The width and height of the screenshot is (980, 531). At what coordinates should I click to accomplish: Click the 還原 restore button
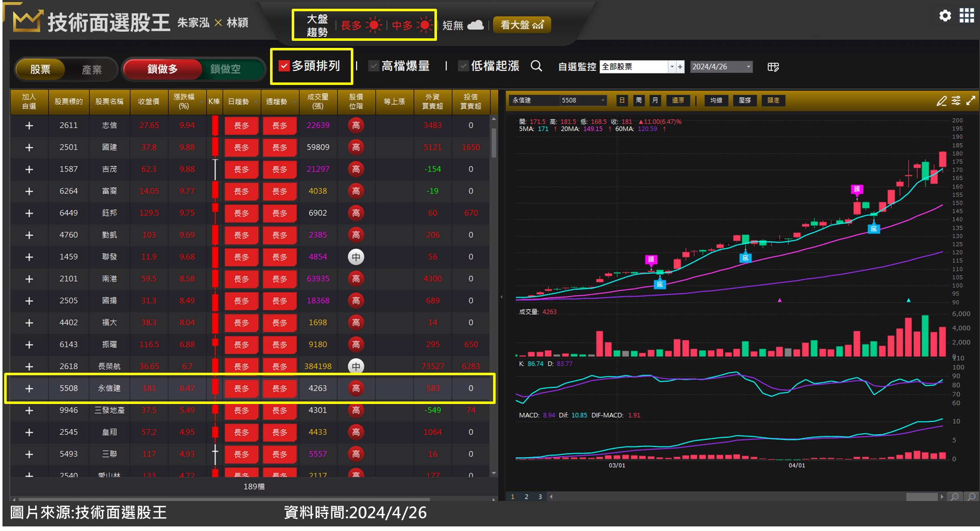pyautogui.click(x=678, y=100)
